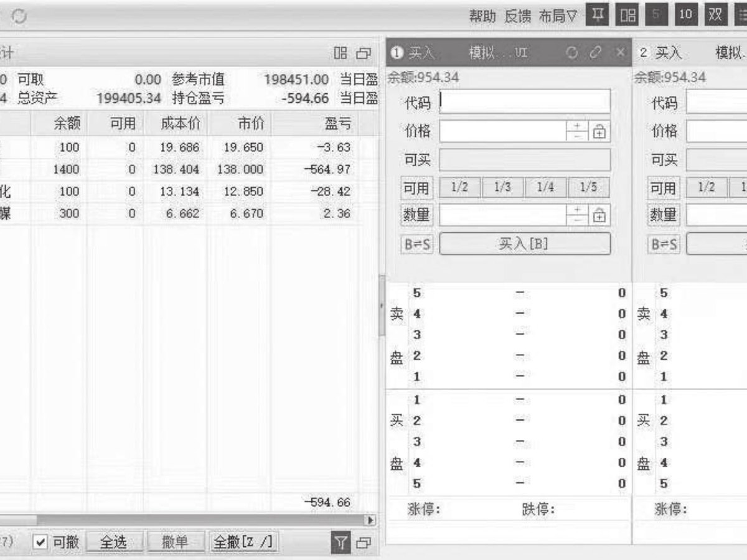Image resolution: width=747 pixels, height=560 pixels.
Task: Click the window icon beside the filter funnel
Action: click(364, 543)
